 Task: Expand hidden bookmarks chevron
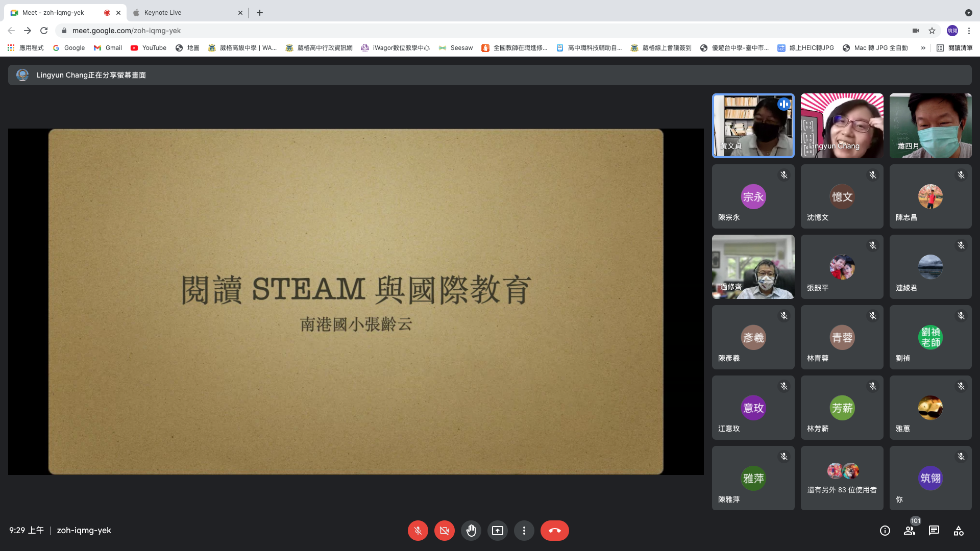point(923,48)
